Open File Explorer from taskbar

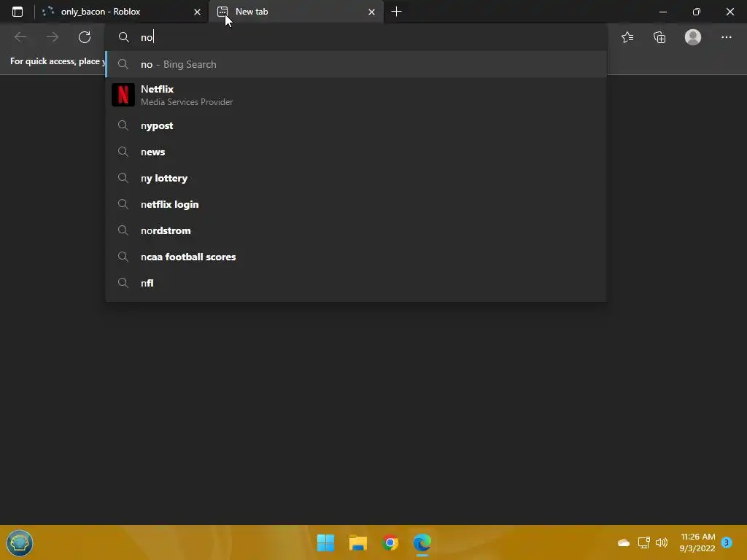tap(357, 542)
